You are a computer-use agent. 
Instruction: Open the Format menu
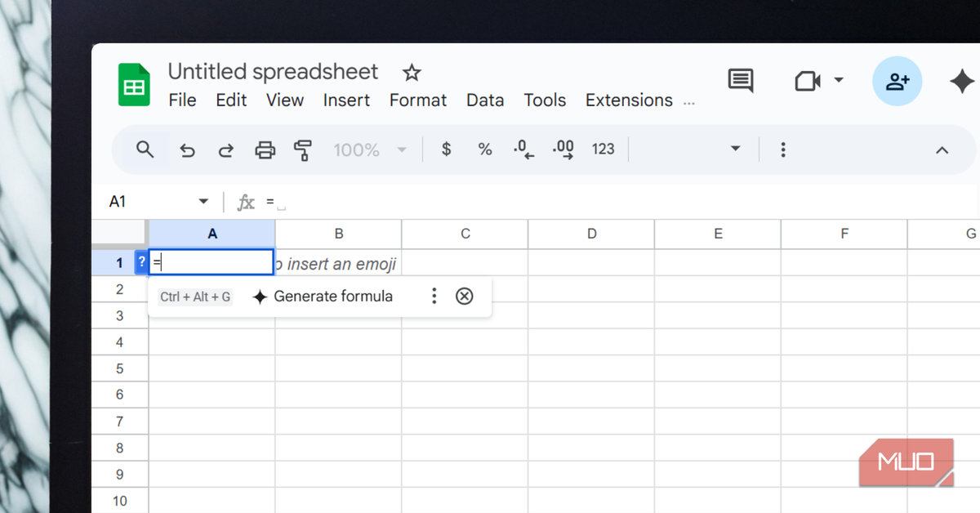pos(418,100)
